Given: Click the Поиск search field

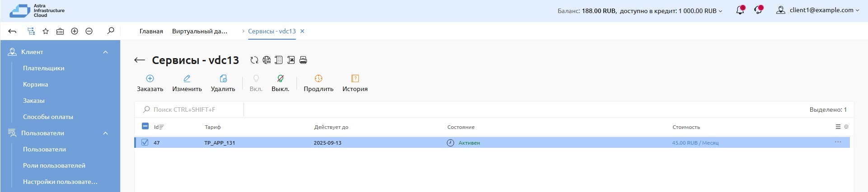Looking at the screenshot, I should (194, 110).
